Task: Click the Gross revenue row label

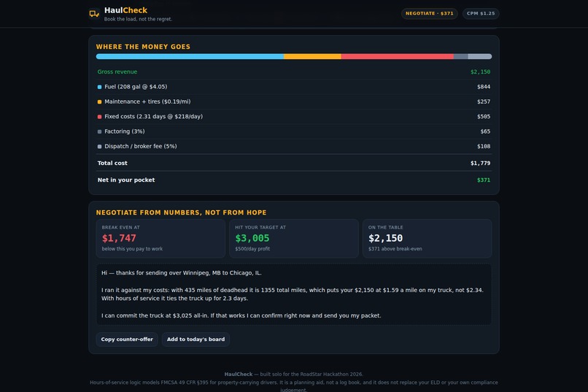Action: (117, 72)
